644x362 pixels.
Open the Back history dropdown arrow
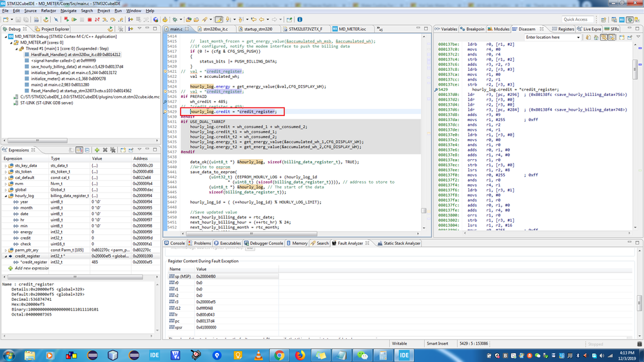pyautogui.click(x=268, y=19)
